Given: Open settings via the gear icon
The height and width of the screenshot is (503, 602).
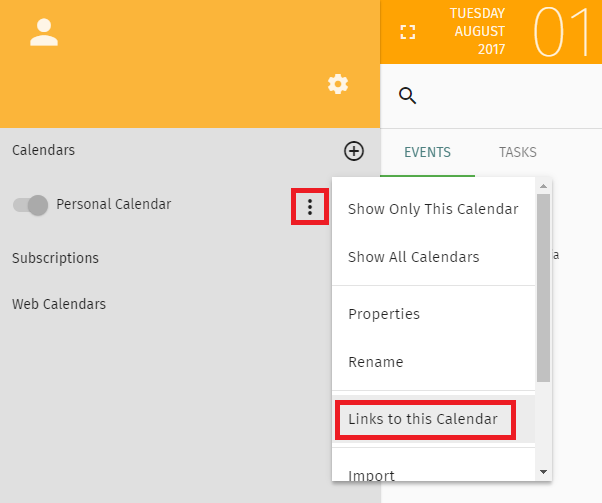Looking at the screenshot, I should (338, 84).
